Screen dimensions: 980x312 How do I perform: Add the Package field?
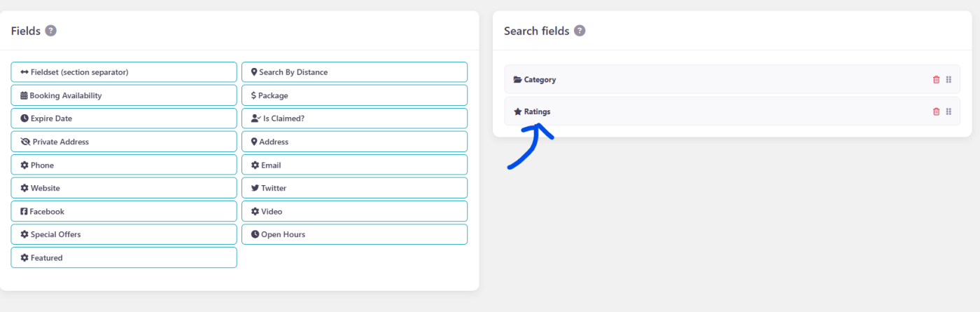click(354, 95)
